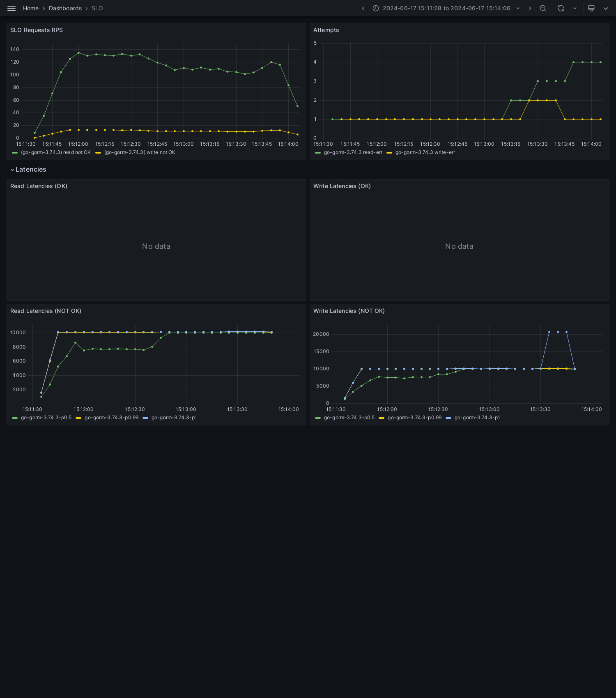
Task: Shift time range forward arrow
Action: coord(530,8)
